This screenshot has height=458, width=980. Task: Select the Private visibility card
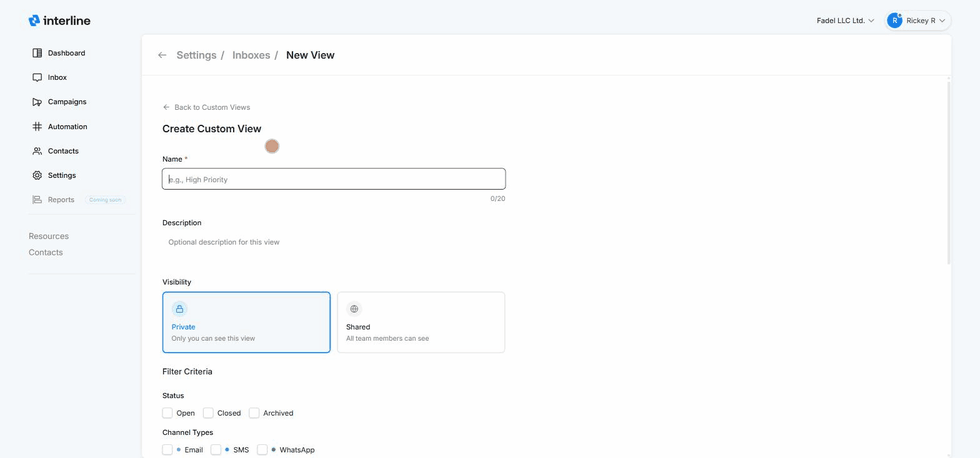246,322
